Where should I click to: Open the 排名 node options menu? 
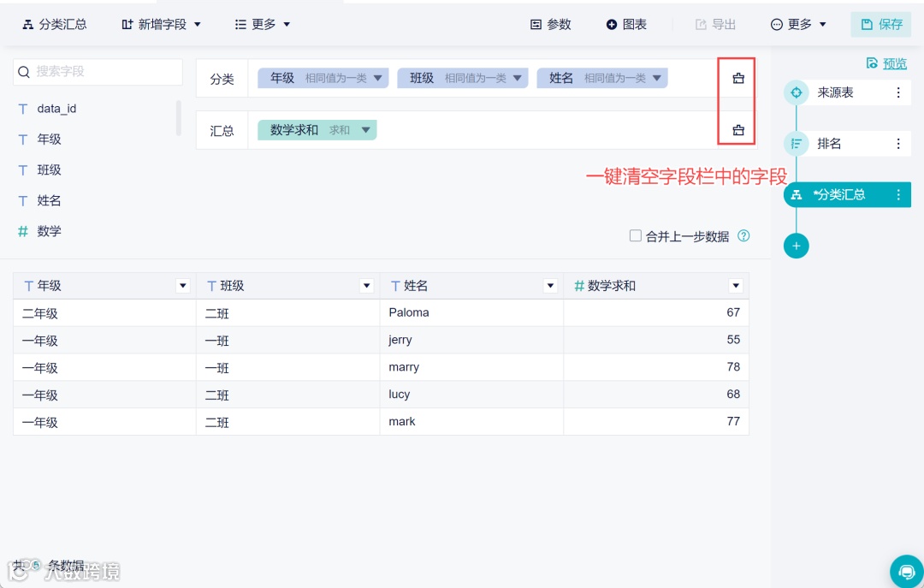(x=897, y=143)
